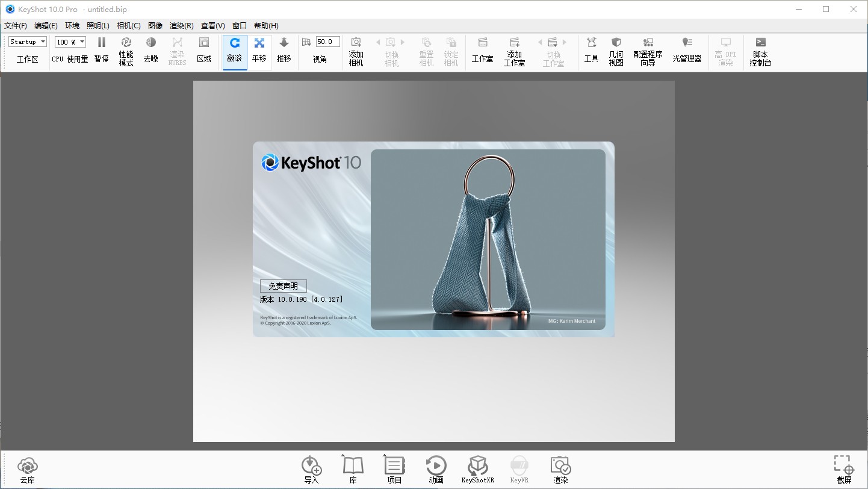Image resolution: width=868 pixels, height=489 pixels.
Task: Open the 几何视图 (Geometry View) panel
Action: click(x=616, y=51)
